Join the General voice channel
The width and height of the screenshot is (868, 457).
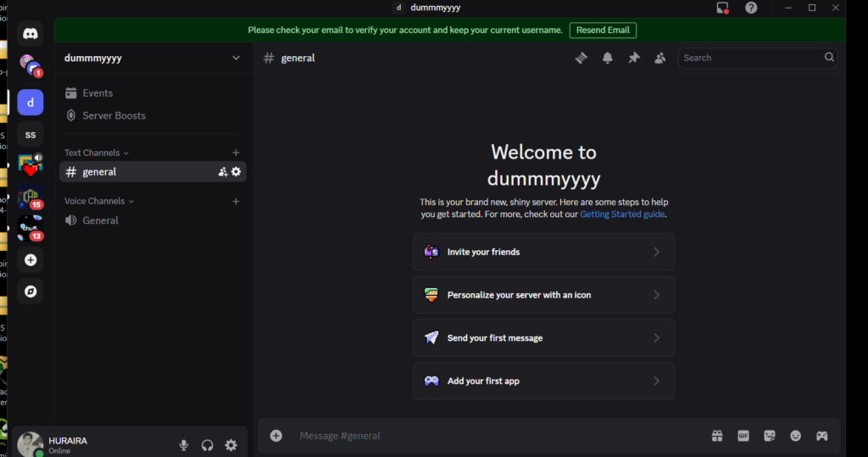click(x=153, y=220)
